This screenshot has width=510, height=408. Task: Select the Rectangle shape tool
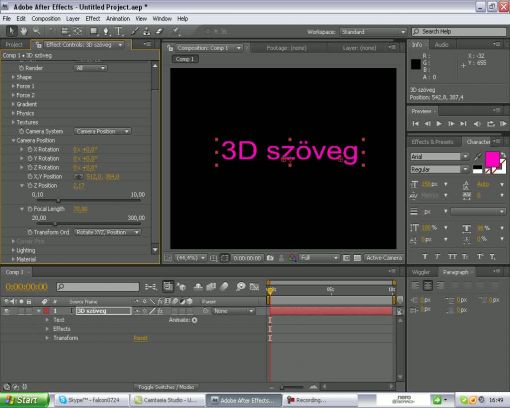(x=94, y=31)
